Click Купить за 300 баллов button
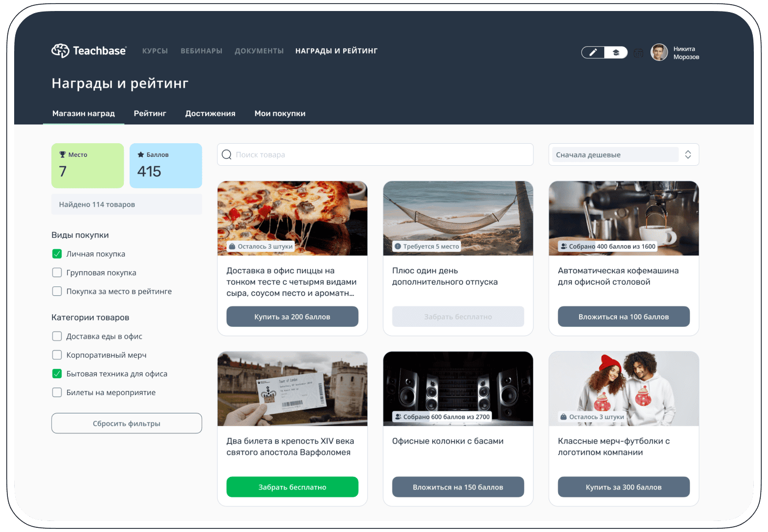 click(x=624, y=487)
